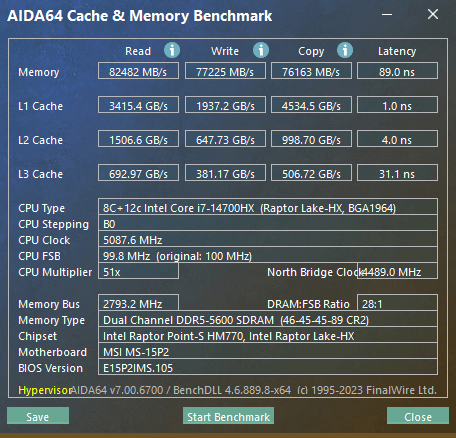Start the benchmark
This screenshot has height=438, width=456.
(228, 416)
